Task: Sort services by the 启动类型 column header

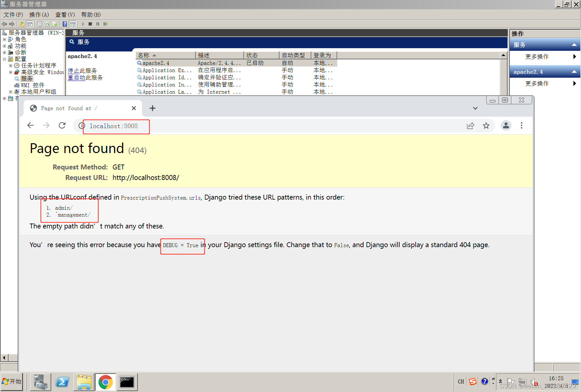Action: coord(295,55)
